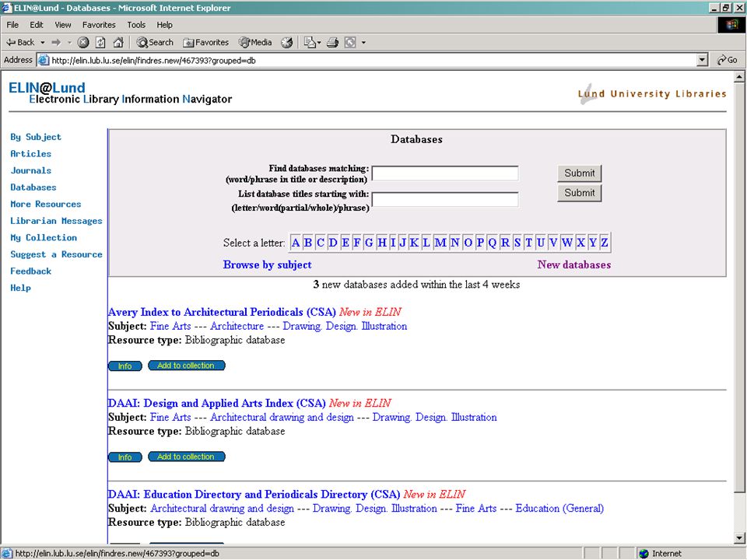Click the Internet Explorer title bar icon
The width and height of the screenshot is (747, 560).
(6, 8)
